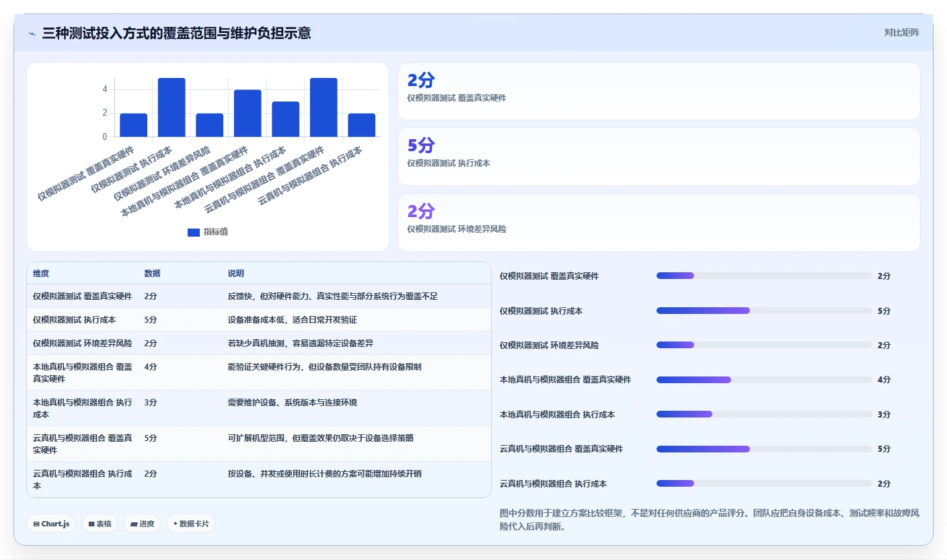Click table cell 云真机与模拟器组合 执行成本
Viewport: 947px width, 560px height.
pyautogui.click(x=83, y=479)
